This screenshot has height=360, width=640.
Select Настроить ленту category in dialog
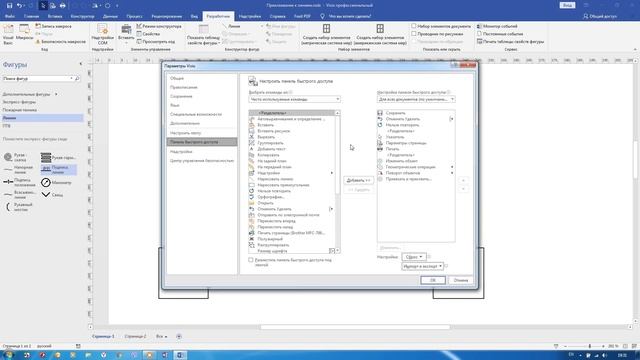click(202, 133)
